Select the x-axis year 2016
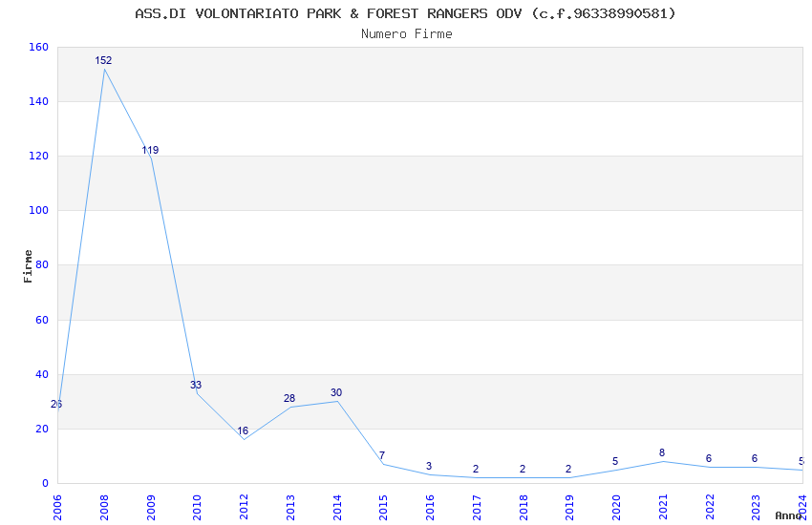Viewport: 812px width, 525px height. 430,508
